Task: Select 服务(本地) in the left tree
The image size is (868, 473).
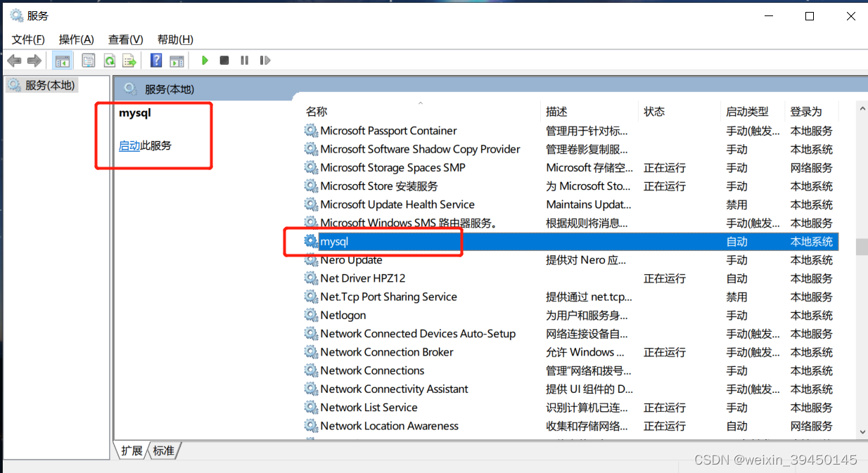Action: click(x=41, y=85)
